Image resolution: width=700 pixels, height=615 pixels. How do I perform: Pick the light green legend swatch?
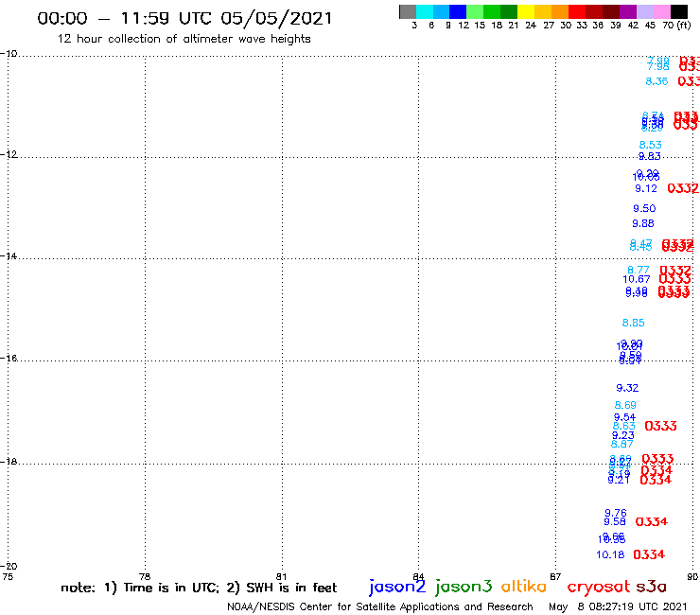tap(475, 11)
